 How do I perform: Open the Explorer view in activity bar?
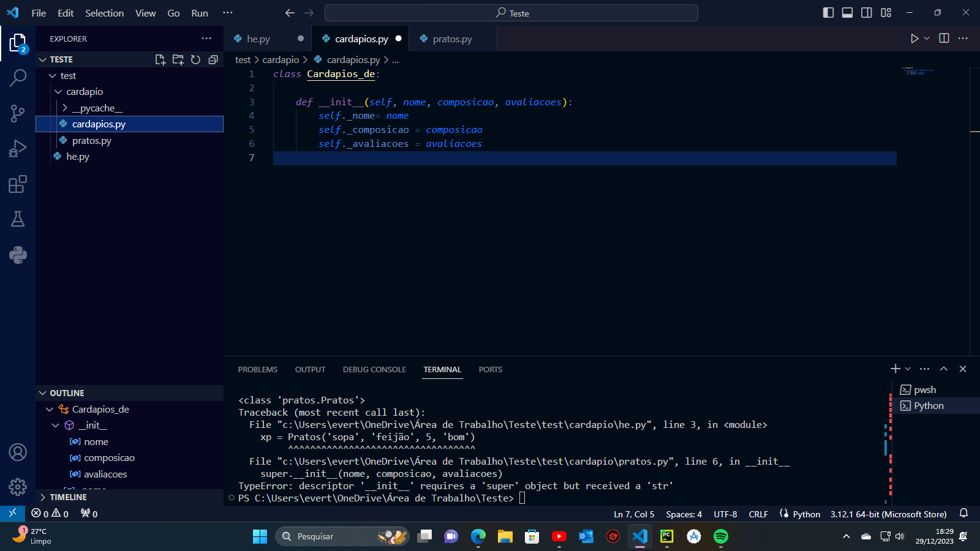pyautogui.click(x=18, y=43)
